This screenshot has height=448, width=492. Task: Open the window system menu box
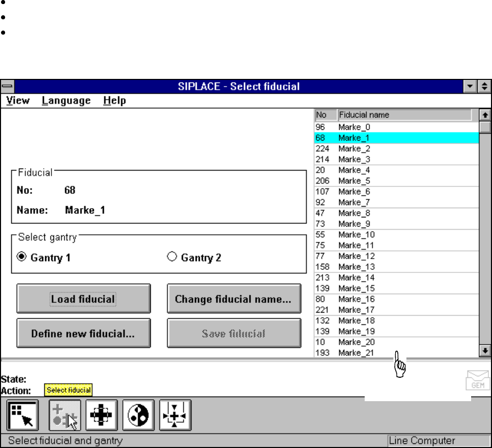pos(7,86)
